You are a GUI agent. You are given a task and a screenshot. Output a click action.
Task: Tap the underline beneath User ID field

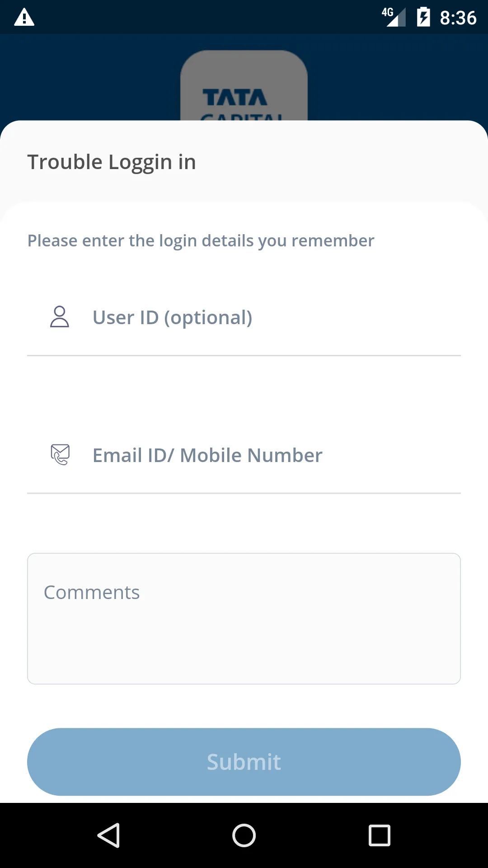(244, 356)
